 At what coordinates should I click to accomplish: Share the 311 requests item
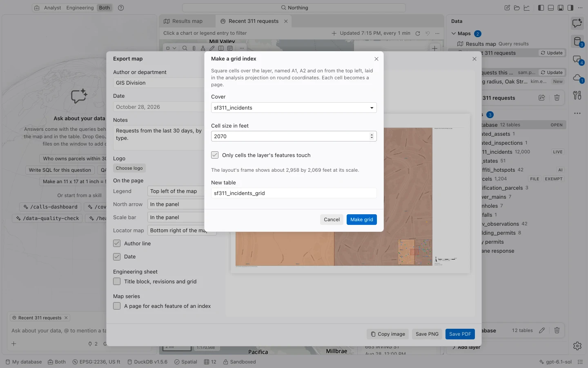pyautogui.click(x=542, y=98)
